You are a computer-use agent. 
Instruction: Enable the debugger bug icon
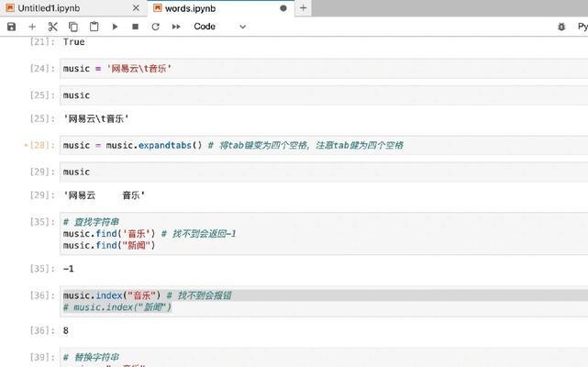[561, 27]
